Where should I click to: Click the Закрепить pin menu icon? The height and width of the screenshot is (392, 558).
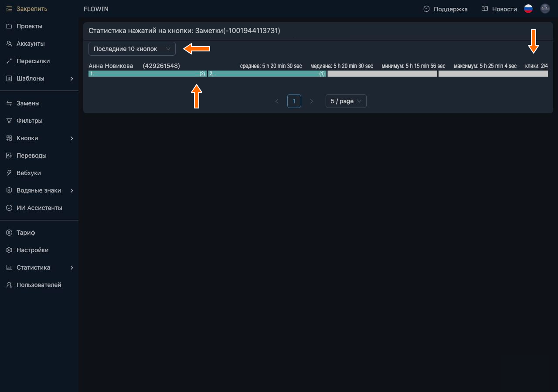point(9,9)
